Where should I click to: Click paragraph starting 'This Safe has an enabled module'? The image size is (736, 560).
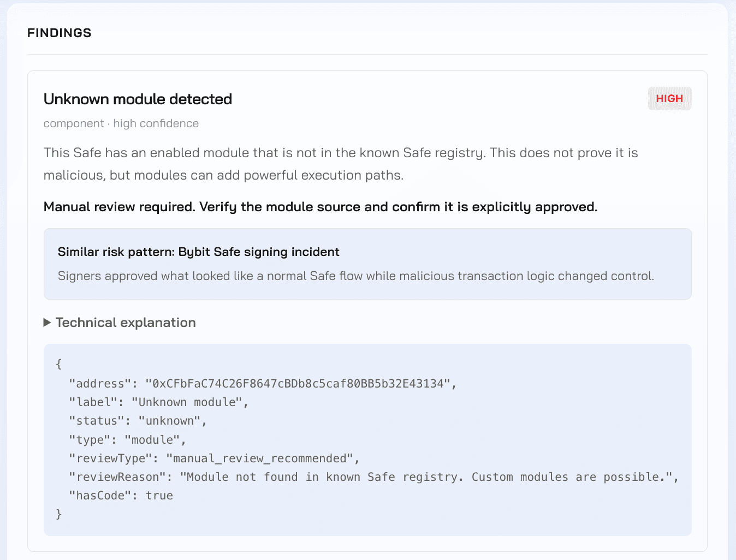coord(341,164)
